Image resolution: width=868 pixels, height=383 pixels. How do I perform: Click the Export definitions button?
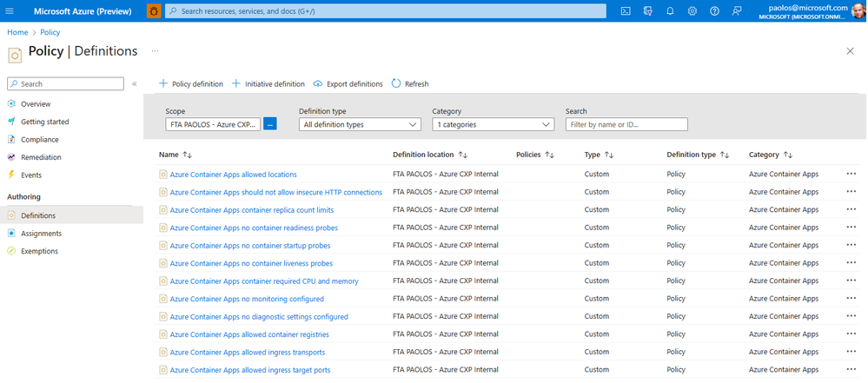348,84
